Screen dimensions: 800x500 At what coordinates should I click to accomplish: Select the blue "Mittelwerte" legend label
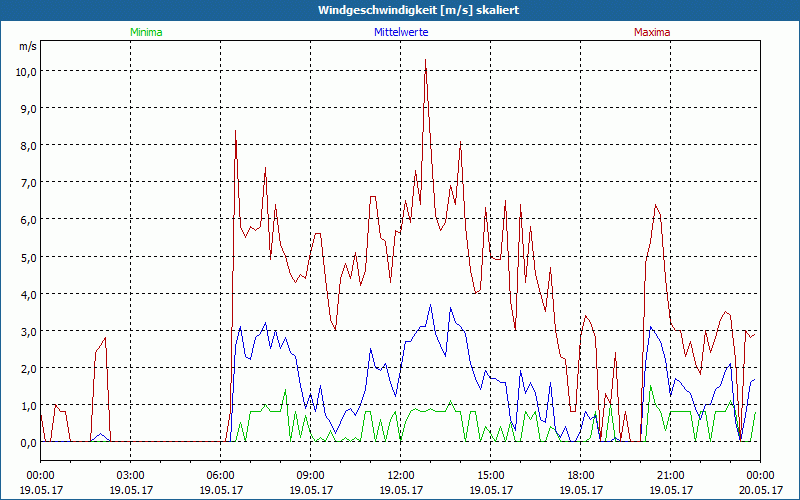[x=401, y=32]
